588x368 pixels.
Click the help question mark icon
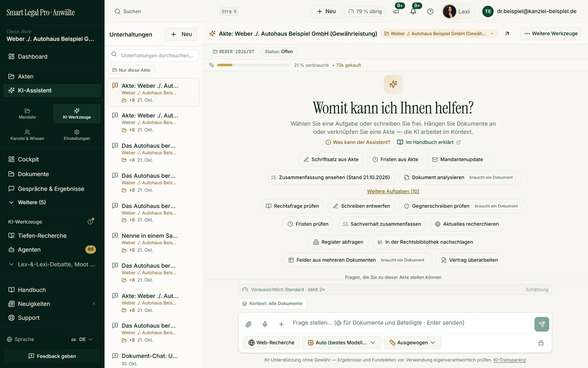click(x=430, y=11)
